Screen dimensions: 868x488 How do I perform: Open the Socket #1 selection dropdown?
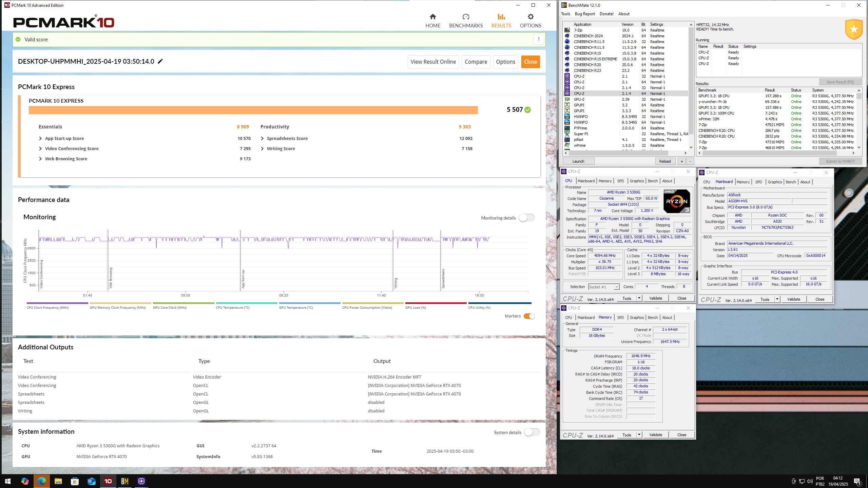point(604,287)
